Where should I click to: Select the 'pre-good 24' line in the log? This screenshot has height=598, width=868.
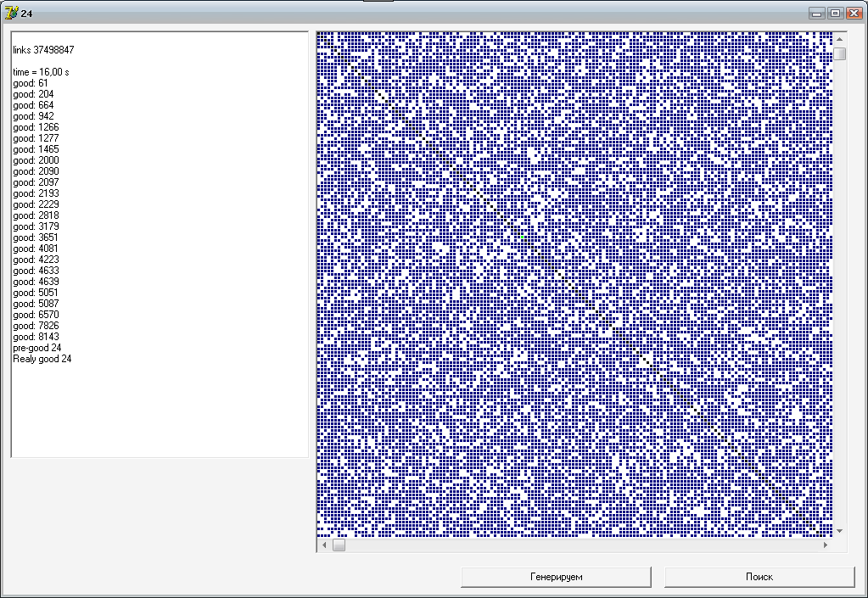click(x=36, y=348)
